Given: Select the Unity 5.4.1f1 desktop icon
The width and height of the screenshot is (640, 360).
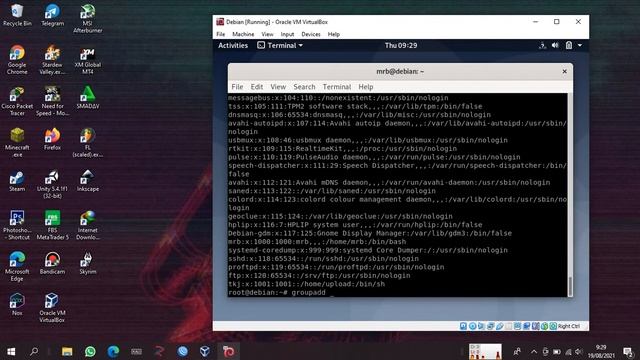Looking at the screenshot, I should click(x=52, y=184).
